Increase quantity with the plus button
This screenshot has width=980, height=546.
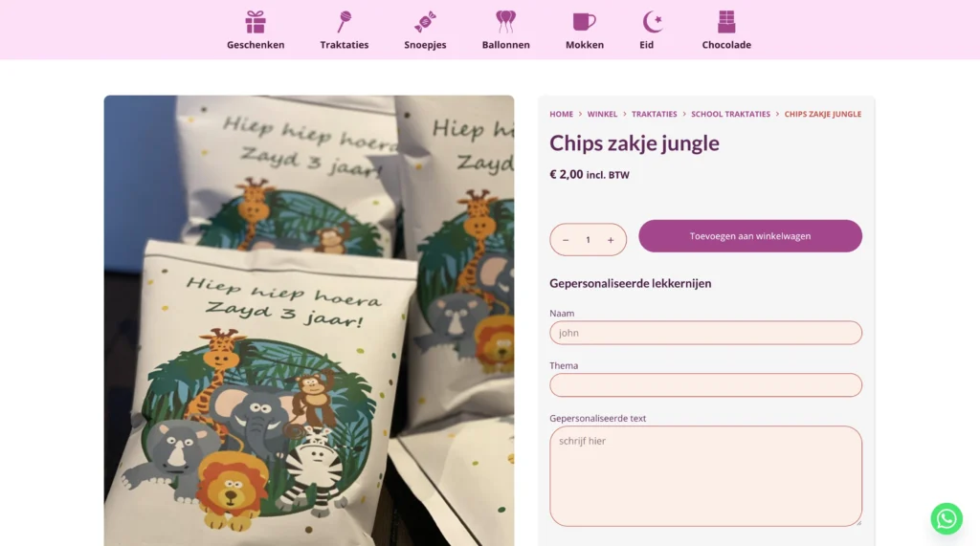click(x=611, y=240)
